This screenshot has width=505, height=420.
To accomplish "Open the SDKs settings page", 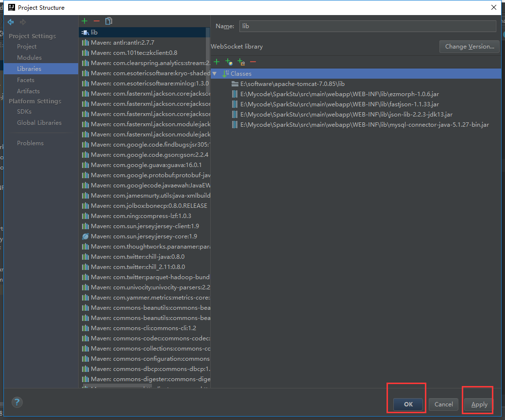I will 24,112.
